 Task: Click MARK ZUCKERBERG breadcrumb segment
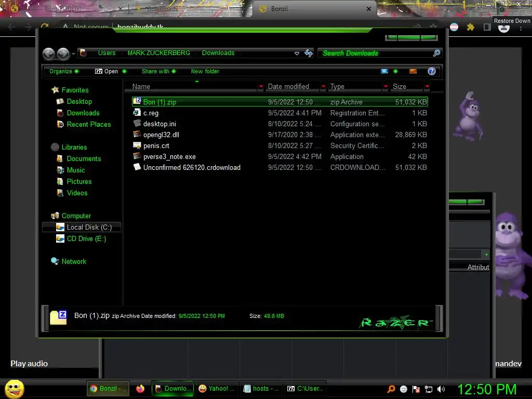coord(159,53)
